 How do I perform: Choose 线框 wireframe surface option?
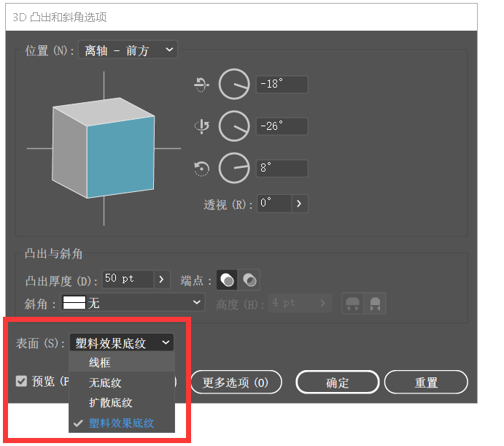(122, 362)
